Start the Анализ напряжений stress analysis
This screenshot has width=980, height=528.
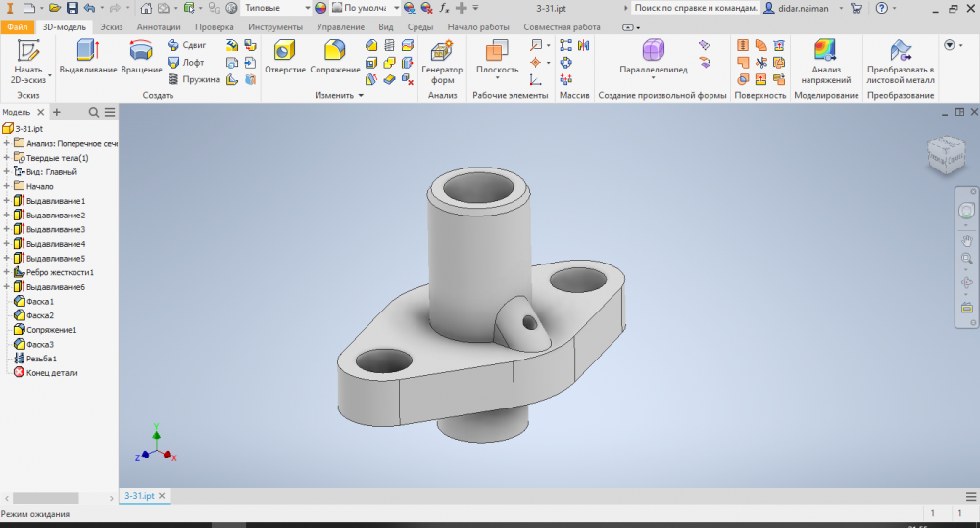824,59
